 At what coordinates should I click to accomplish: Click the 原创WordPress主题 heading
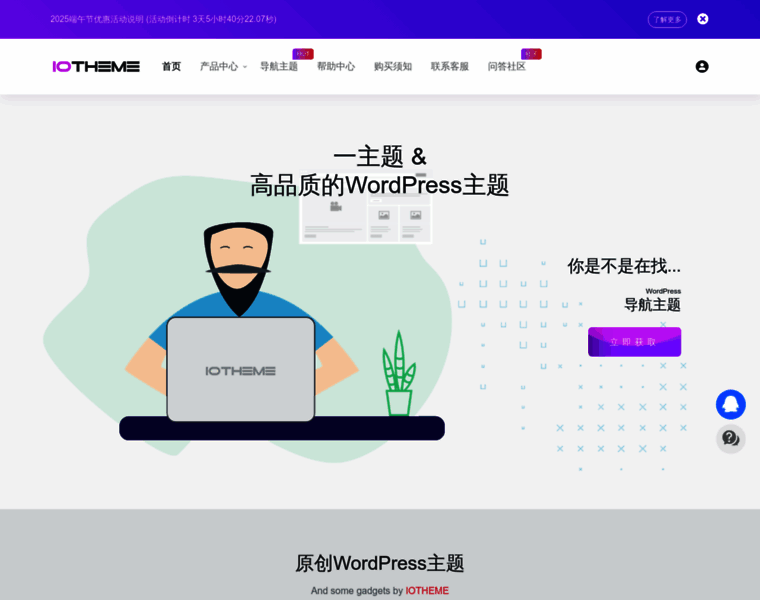380,563
